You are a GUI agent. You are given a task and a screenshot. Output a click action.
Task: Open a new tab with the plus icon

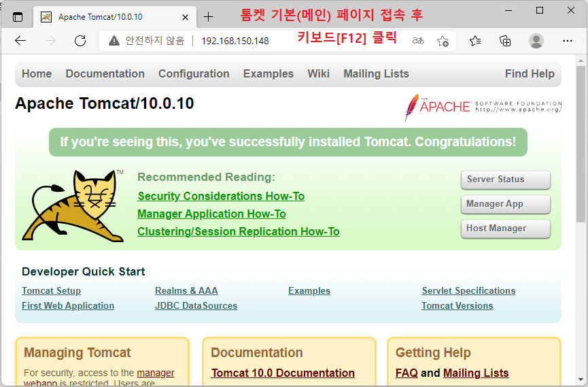click(208, 17)
